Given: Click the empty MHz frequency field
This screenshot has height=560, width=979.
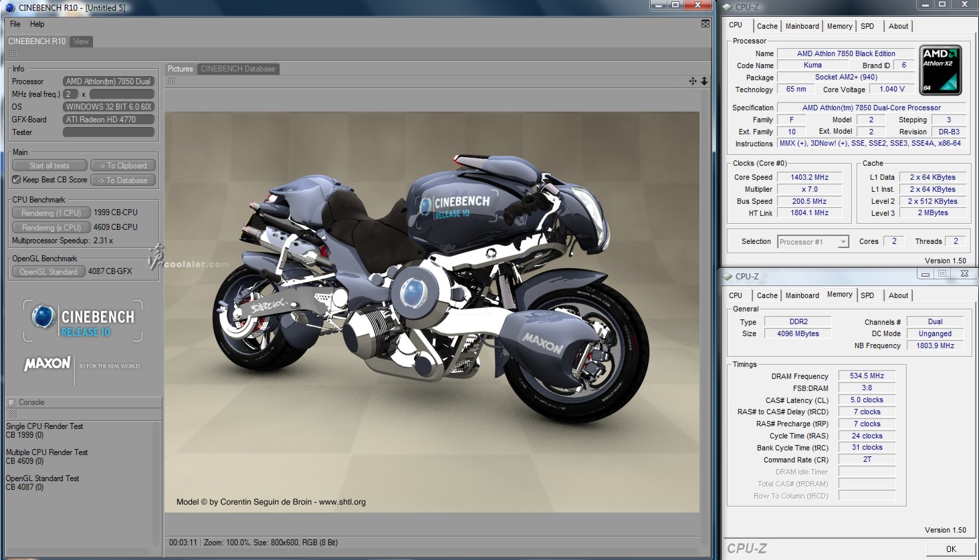Looking at the screenshot, I should (122, 94).
